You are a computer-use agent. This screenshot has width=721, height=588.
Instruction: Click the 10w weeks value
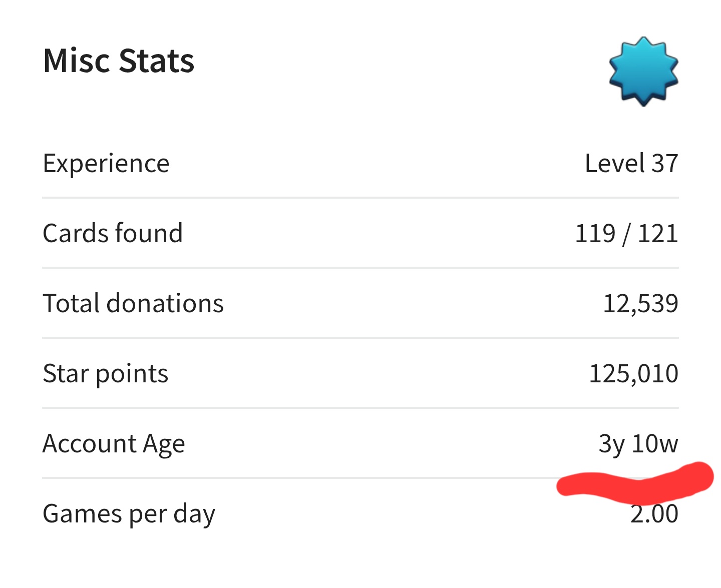click(x=655, y=444)
